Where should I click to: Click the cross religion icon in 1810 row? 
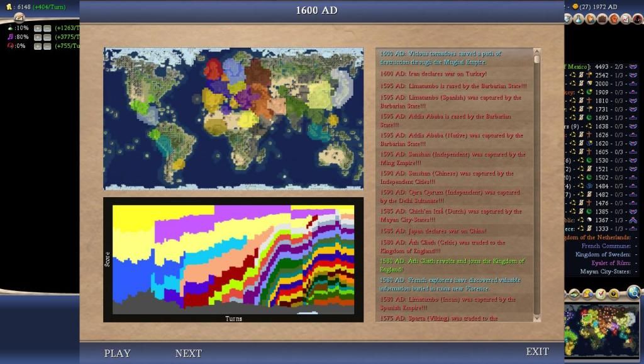[x=589, y=101]
